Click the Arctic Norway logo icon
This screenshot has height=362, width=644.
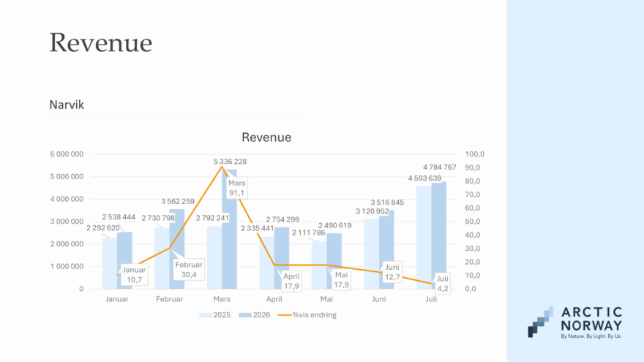[541, 322]
